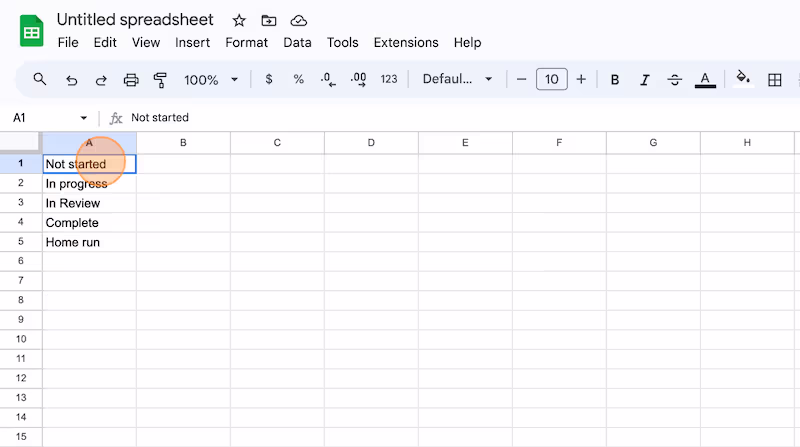
Task: Print the spreadsheet
Action: point(131,80)
